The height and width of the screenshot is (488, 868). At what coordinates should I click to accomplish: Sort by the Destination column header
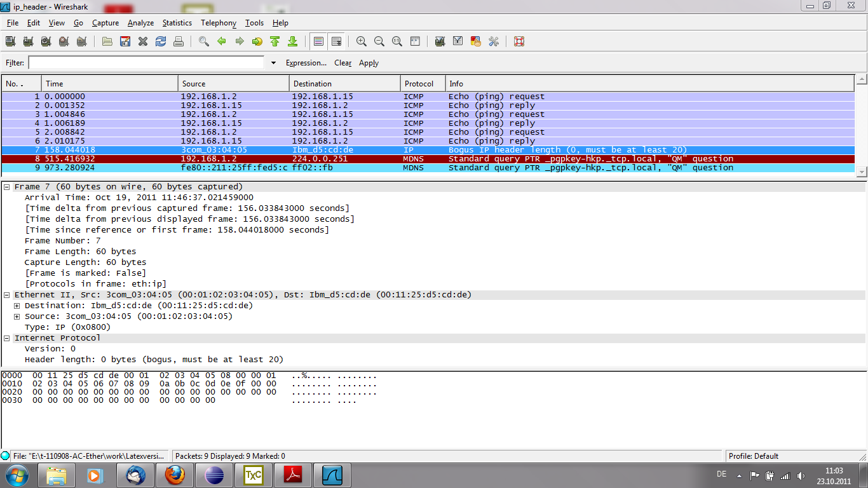344,84
